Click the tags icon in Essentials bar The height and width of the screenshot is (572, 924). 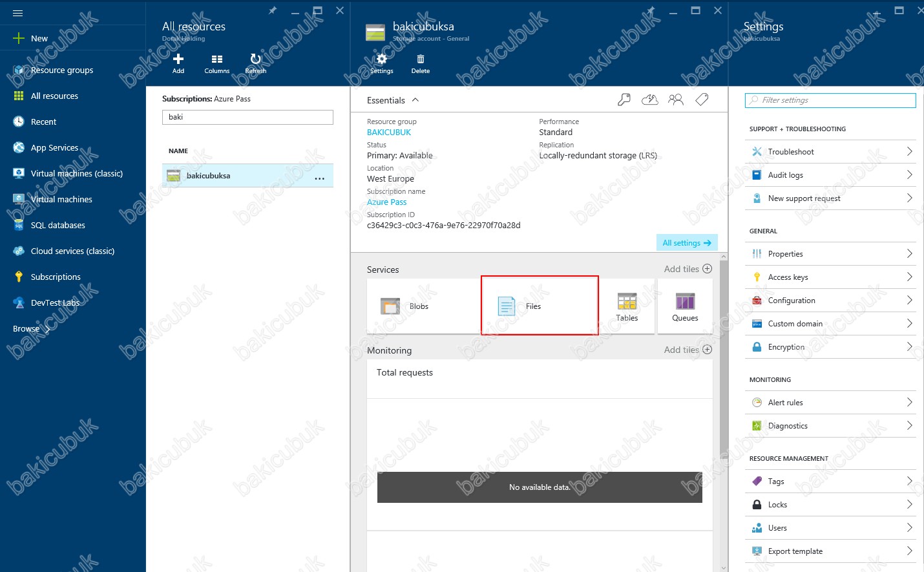[702, 100]
